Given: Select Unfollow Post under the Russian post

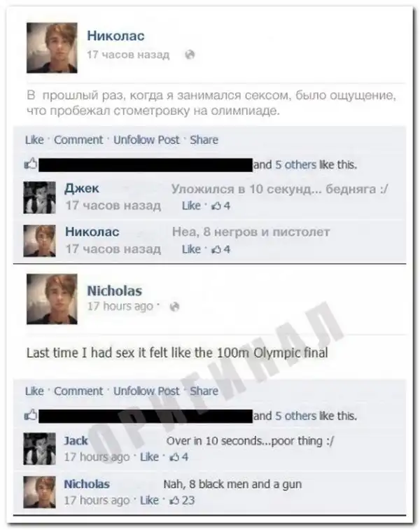Looking at the screenshot, I should 146,139.
